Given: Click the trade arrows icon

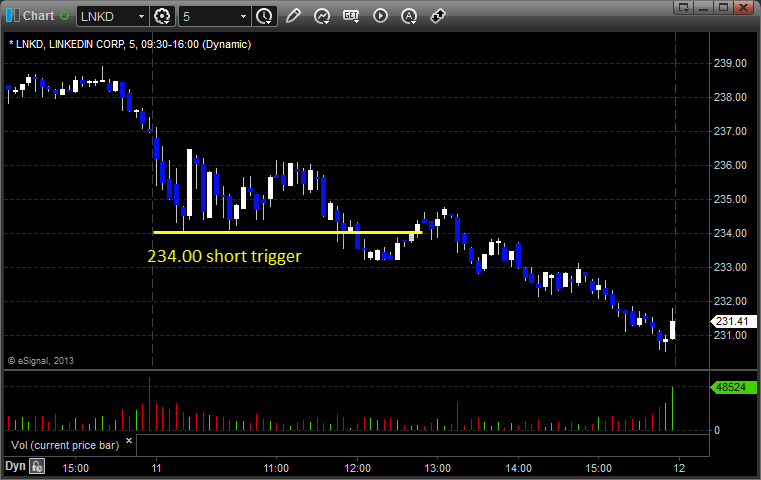Looking at the screenshot, I should coord(438,16).
